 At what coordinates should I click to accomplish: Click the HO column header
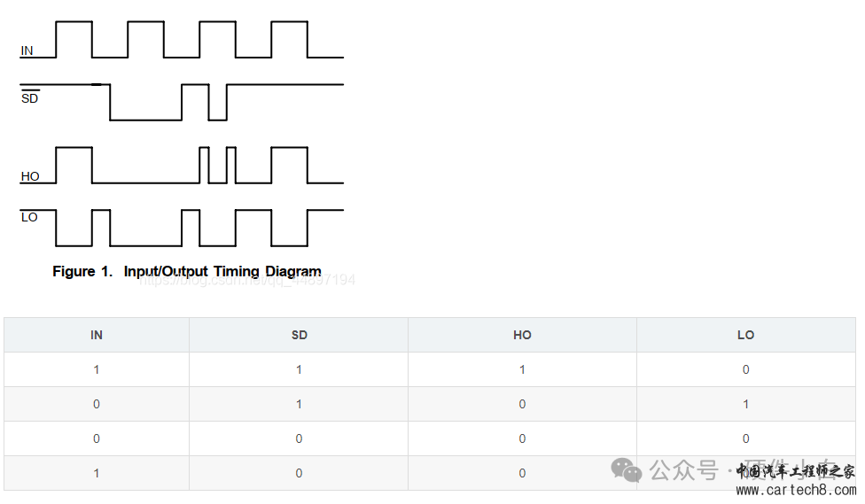coord(522,336)
